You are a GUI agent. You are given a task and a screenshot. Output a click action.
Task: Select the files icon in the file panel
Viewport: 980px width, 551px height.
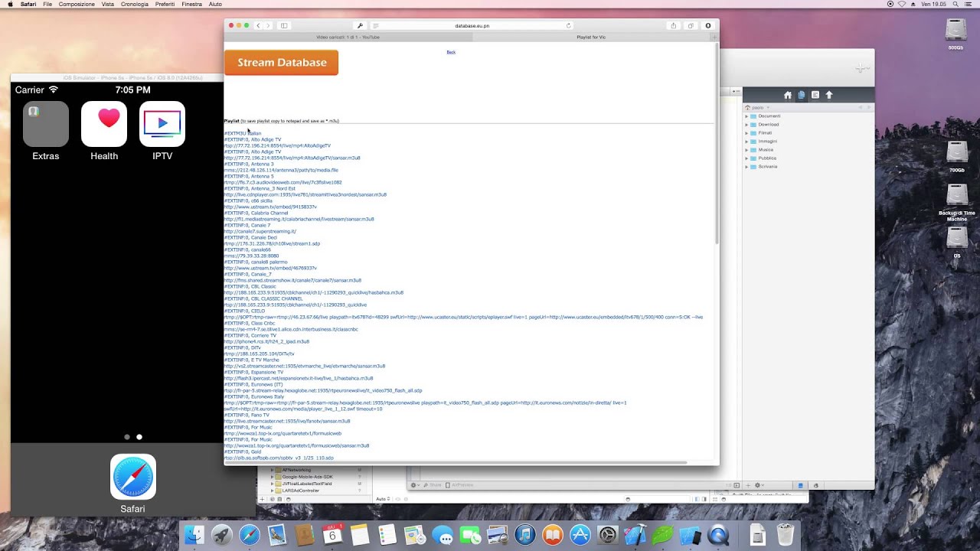801,95
